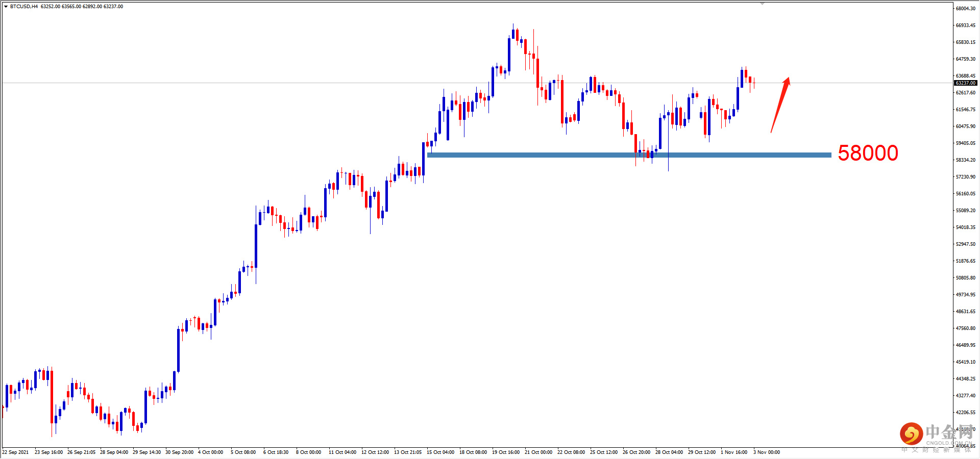Click price axis label 54018.35

point(966,227)
